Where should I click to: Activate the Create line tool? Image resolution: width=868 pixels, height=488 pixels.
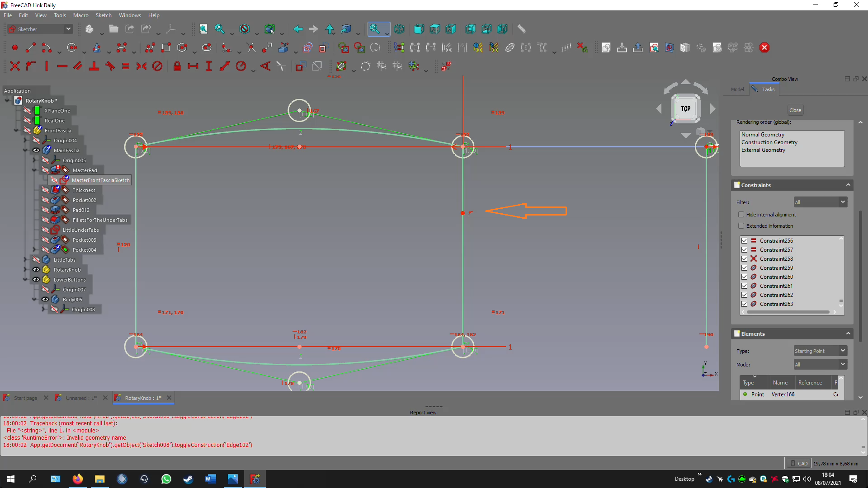(31, 47)
